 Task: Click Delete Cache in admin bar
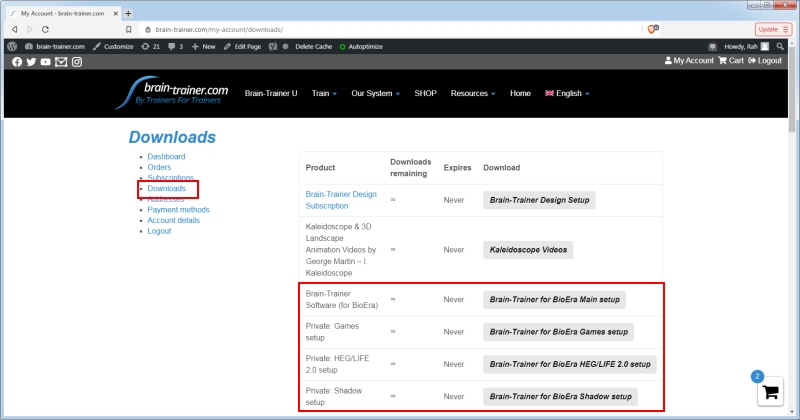[313, 46]
